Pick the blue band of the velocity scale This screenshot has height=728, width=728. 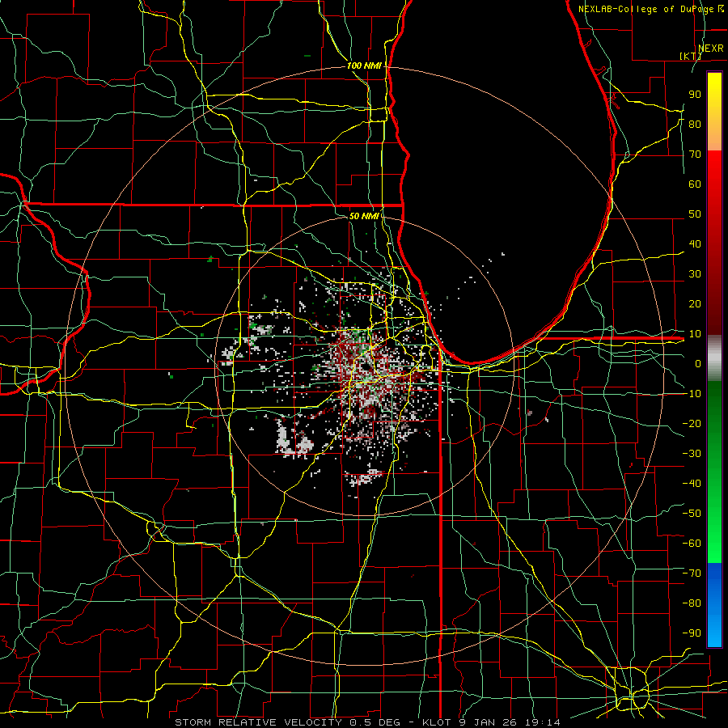(714, 604)
